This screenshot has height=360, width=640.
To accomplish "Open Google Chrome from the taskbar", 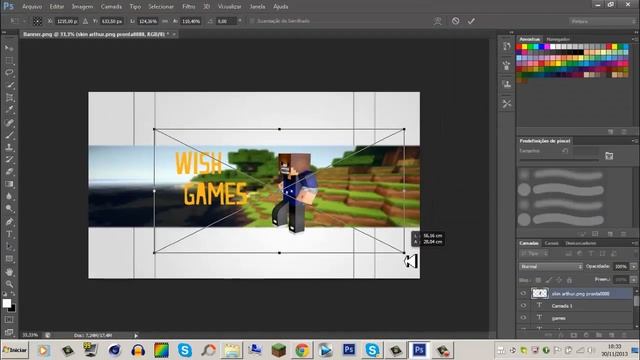I will pyautogui.click(x=302, y=350).
